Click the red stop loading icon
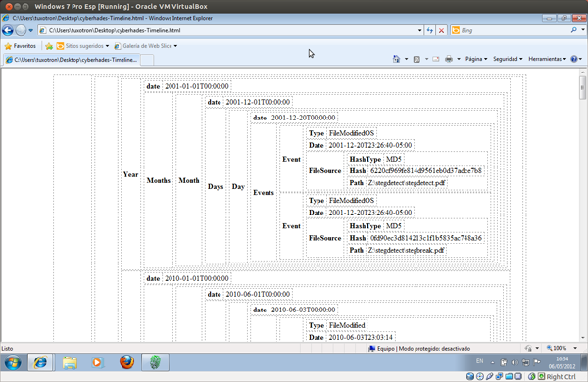This screenshot has width=588, height=382. coord(441,30)
